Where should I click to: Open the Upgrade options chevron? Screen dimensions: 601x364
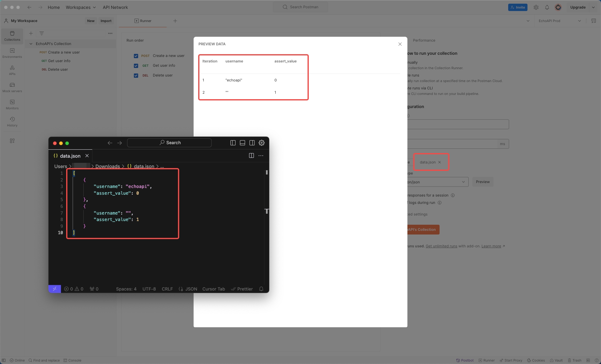pos(593,7)
